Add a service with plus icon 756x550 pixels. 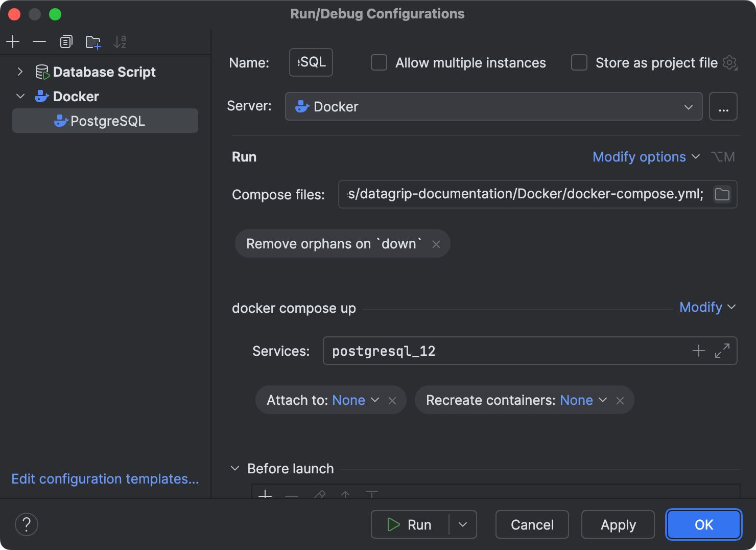point(698,351)
